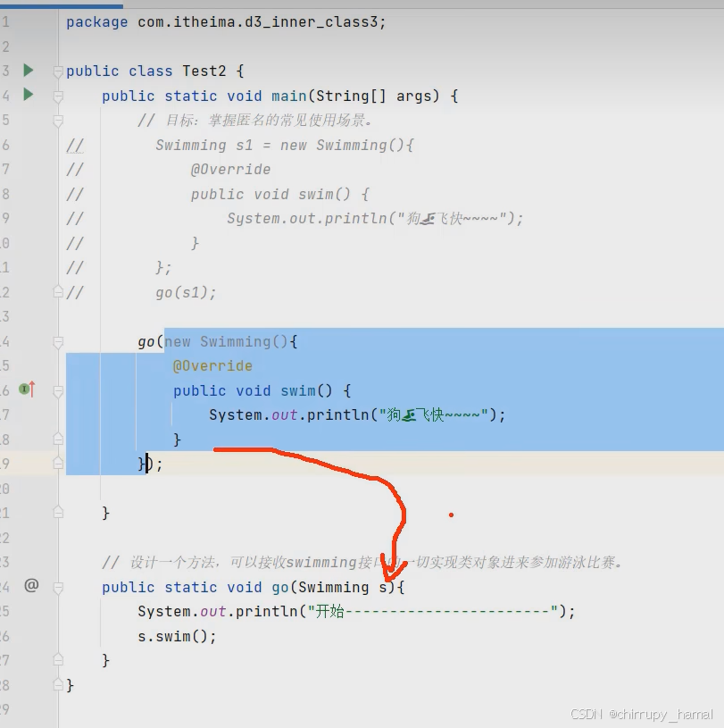The width and height of the screenshot is (724, 728).
Task: Click the 'main' method name
Action: click(x=289, y=96)
